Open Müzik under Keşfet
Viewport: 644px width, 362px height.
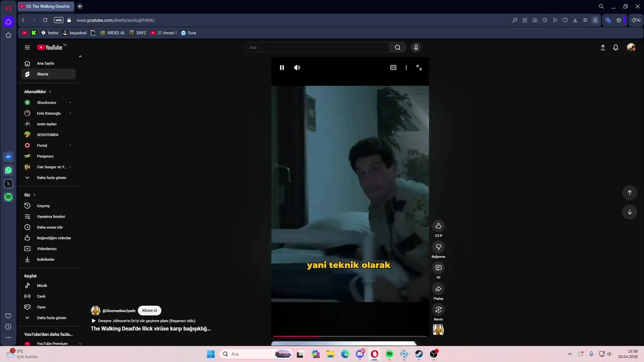48,286
